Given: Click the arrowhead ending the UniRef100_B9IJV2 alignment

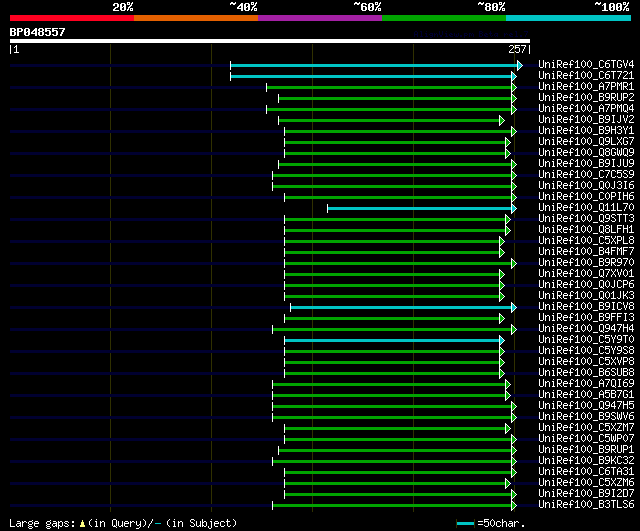Looking at the screenshot, I should point(502,120).
